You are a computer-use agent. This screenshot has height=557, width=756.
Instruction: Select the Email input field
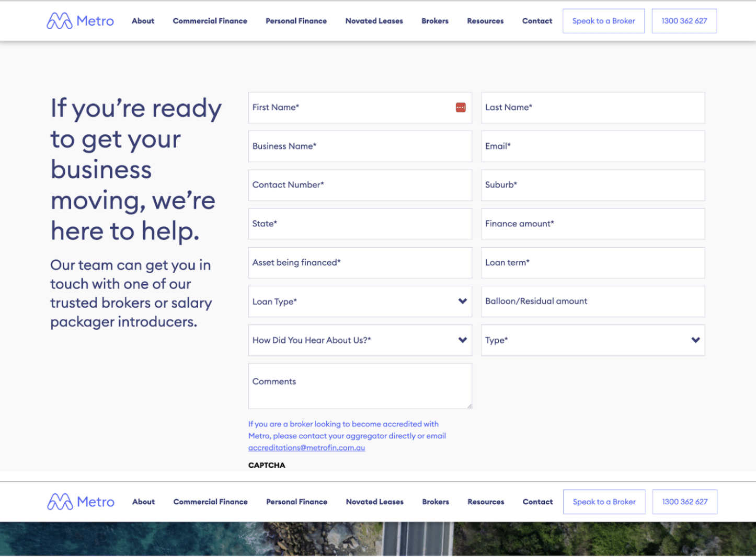click(592, 146)
